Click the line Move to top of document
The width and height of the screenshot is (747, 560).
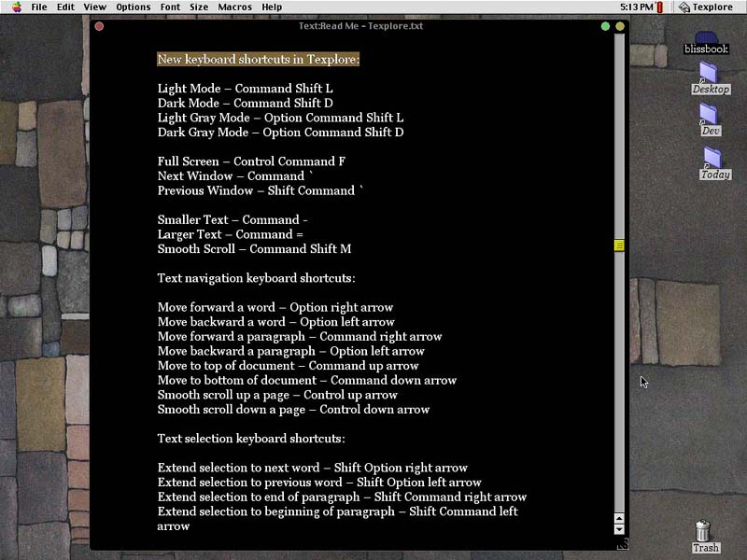[289, 366]
